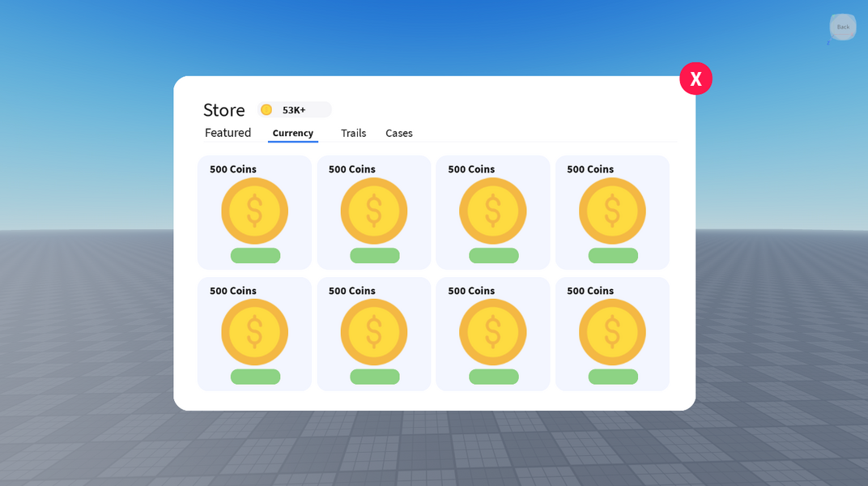Open the Trails tab
Image resolution: width=868 pixels, height=486 pixels.
point(353,133)
